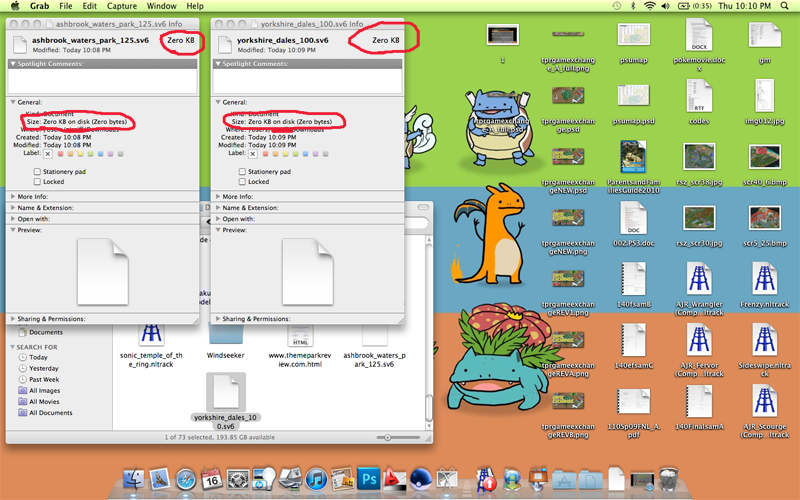This screenshot has height=500, width=800.
Task: Click Spotlight Comments field in ashbrook Info window
Action: 103,81
